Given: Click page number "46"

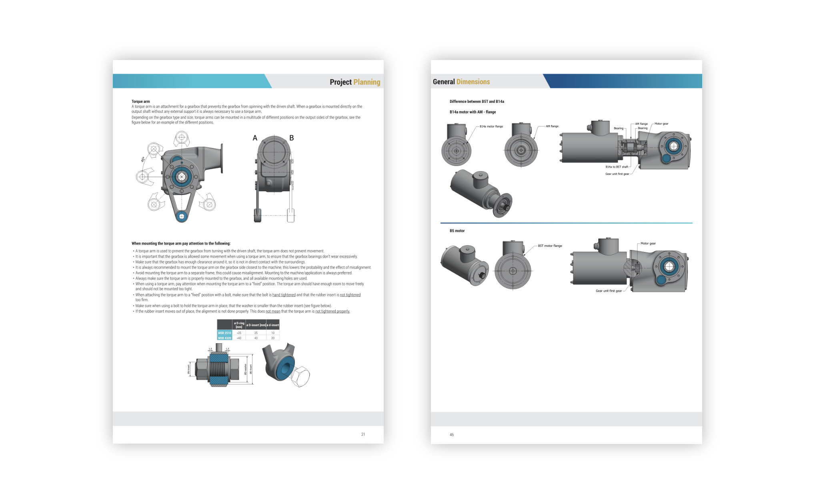Looking at the screenshot, I should click(452, 435).
